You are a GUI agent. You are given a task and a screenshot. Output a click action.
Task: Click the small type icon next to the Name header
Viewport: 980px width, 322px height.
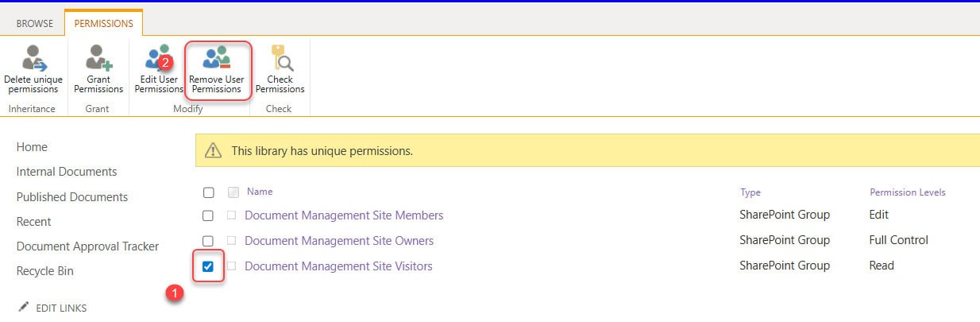pos(233,192)
